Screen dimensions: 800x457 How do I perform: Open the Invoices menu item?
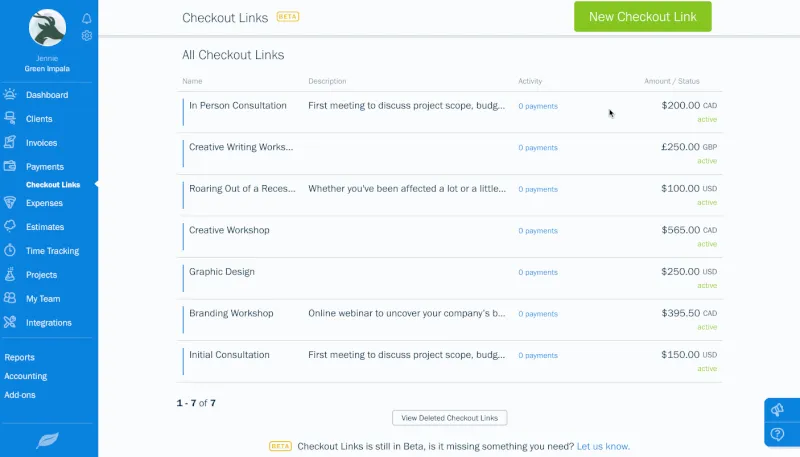point(41,143)
